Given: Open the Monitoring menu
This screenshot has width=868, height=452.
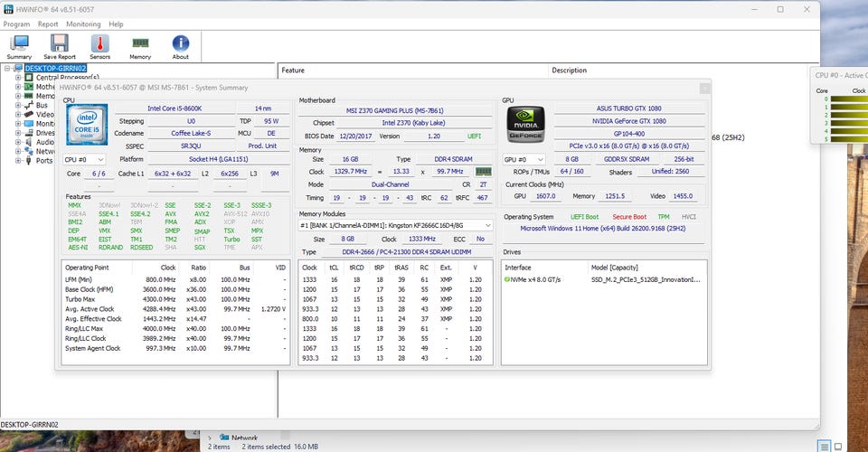Looking at the screenshot, I should [83, 24].
